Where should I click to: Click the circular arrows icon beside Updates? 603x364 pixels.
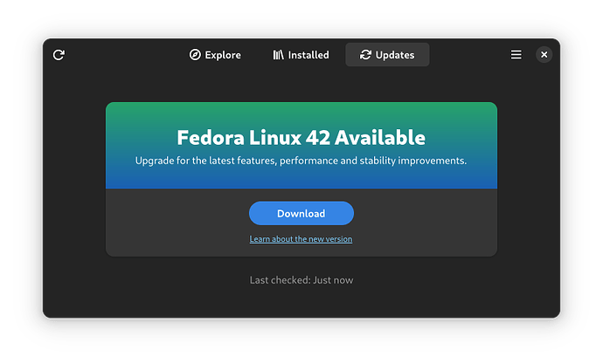[x=365, y=55]
